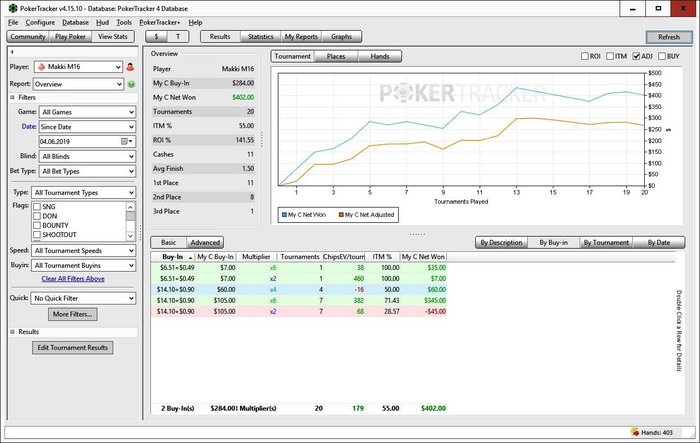This screenshot has width=700, height=443.
Task: Click the green icon next to Report dropdown
Action: 131,84
